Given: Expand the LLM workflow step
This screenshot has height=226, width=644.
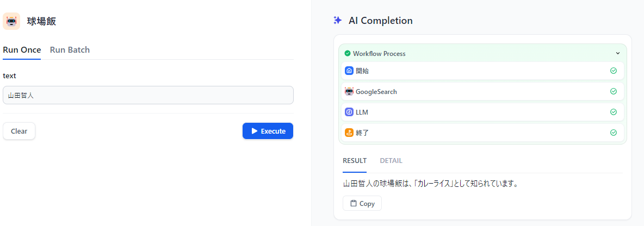Looking at the screenshot, I should point(482,112).
